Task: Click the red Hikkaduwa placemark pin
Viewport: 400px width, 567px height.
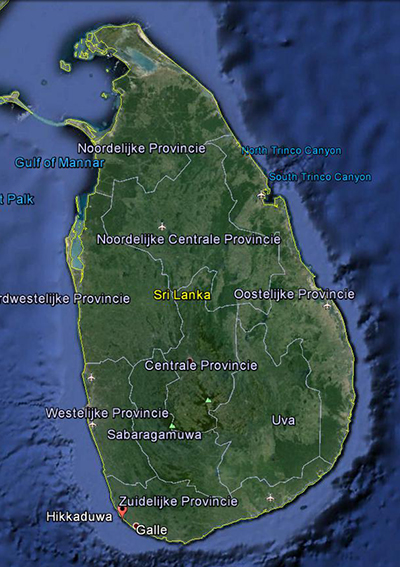Action: 123,512
